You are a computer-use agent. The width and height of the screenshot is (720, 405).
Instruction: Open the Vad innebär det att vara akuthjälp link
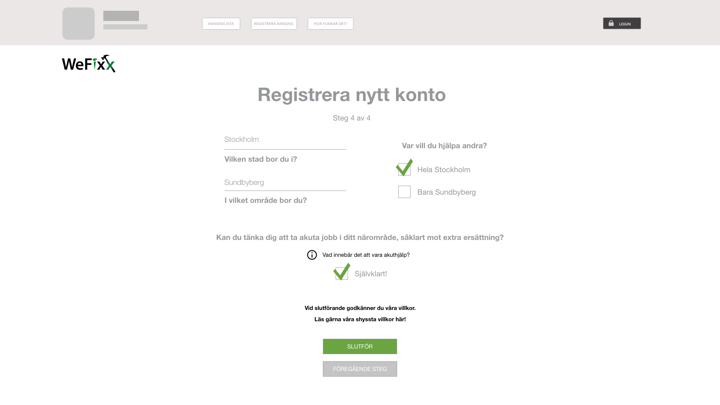tap(366, 255)
